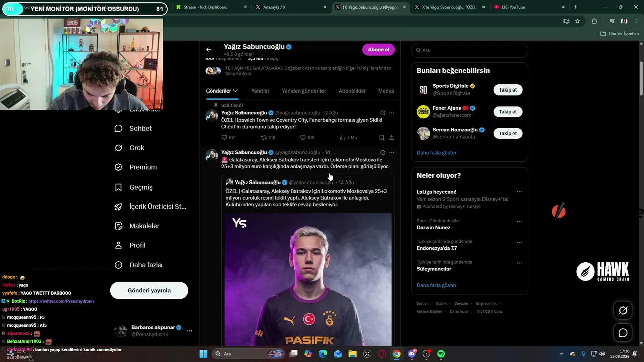Open more options for pinned Ipswich post
Viewport: 644px width, 362px height.
click(x=392, y=113)
